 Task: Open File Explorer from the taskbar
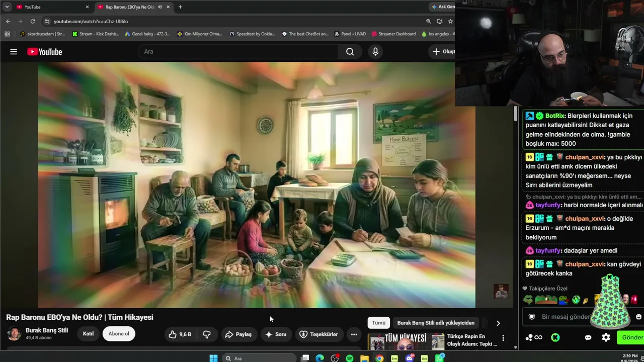click(364, 358)
